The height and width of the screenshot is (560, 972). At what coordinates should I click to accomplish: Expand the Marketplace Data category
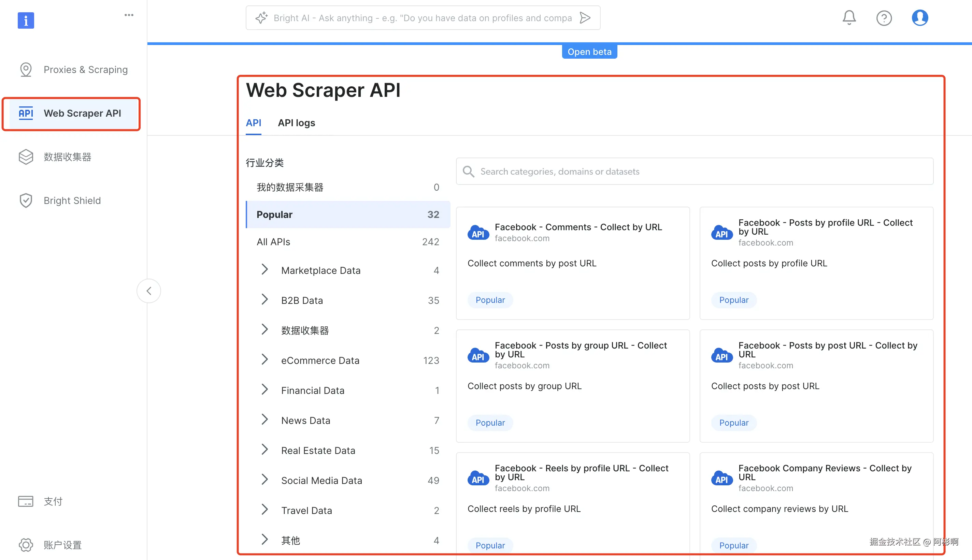[265, 270]
